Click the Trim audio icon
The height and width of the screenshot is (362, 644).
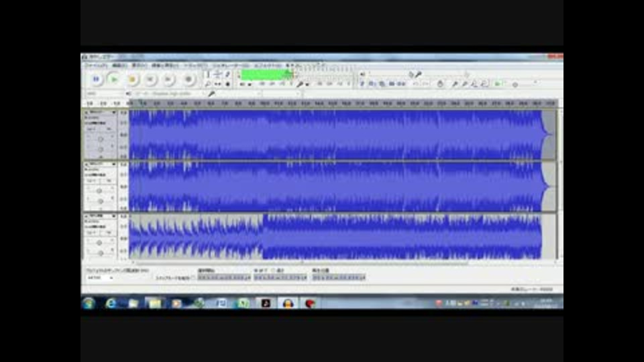point(392,84)
